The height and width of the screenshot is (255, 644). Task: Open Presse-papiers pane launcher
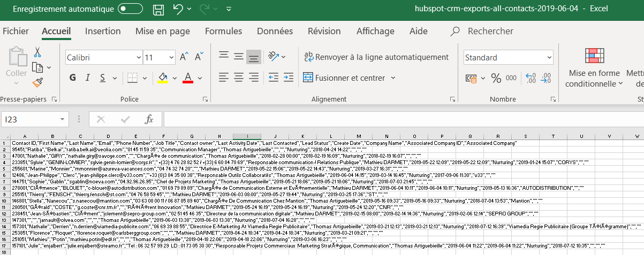(x=54, y=99)
